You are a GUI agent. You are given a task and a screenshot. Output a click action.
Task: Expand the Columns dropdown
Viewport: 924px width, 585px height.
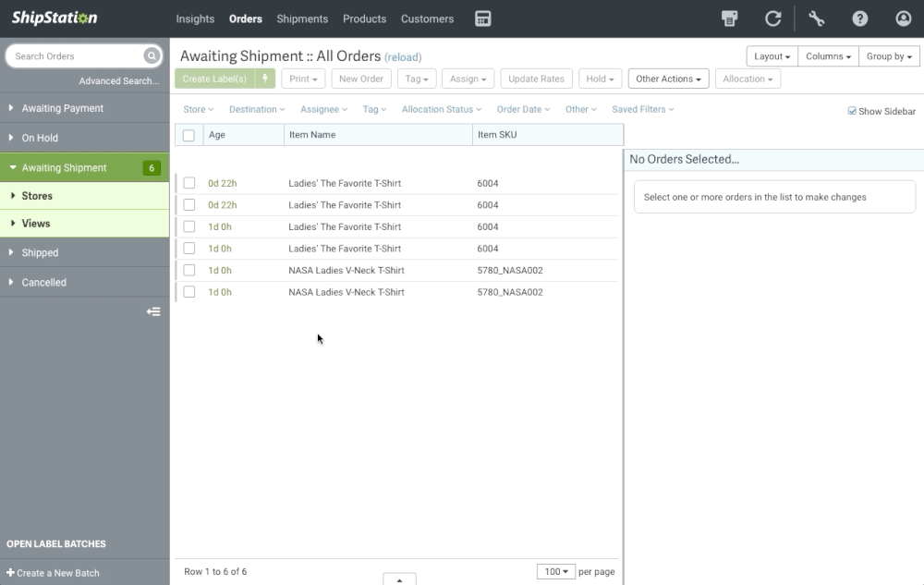point(828,56)
